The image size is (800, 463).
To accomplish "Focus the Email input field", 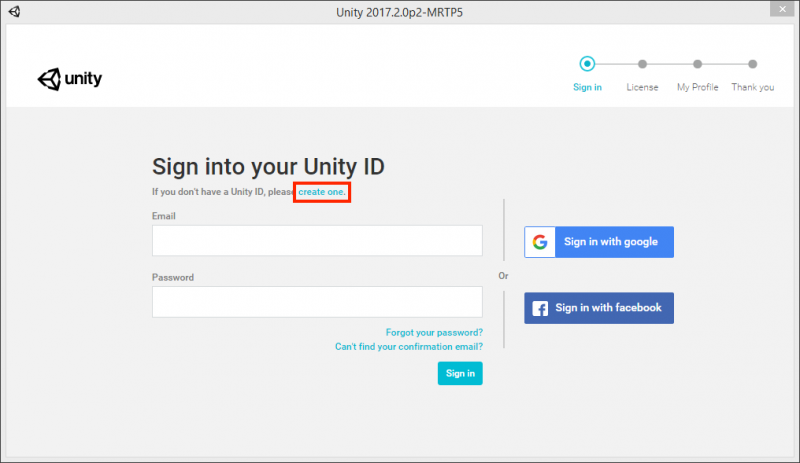I will (x=317, y=240).
